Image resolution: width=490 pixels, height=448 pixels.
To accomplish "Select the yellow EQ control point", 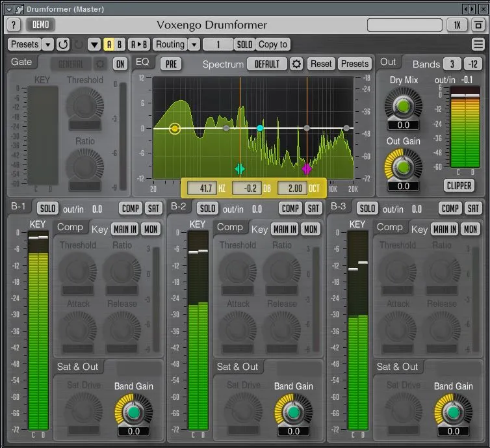I will click(174, 129).
